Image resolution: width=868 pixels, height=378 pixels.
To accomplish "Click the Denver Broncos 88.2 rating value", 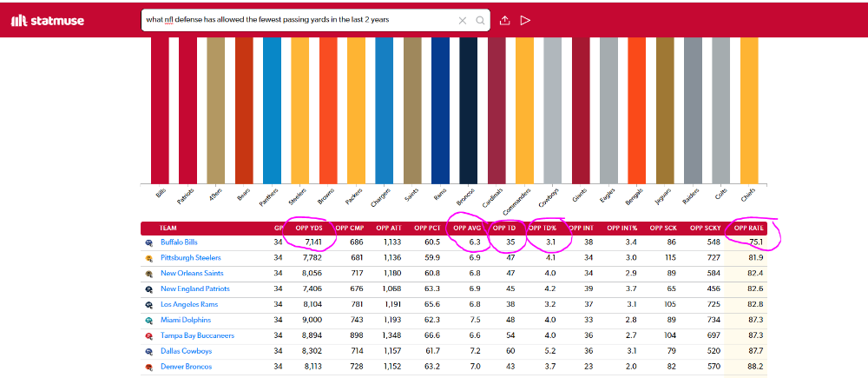I will click(756, 367).
